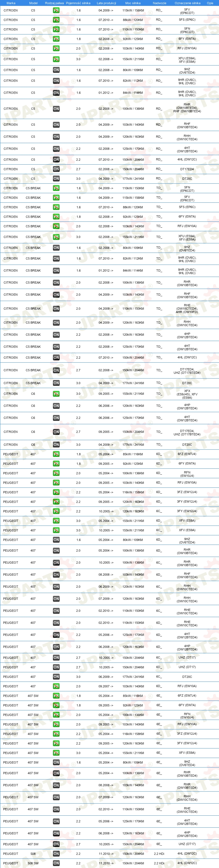Click petrol icon in Peugeot 407 6C_ 3FY row
Image resolution: width=219 pixels, height=868 pixels.
click(56, 511)
